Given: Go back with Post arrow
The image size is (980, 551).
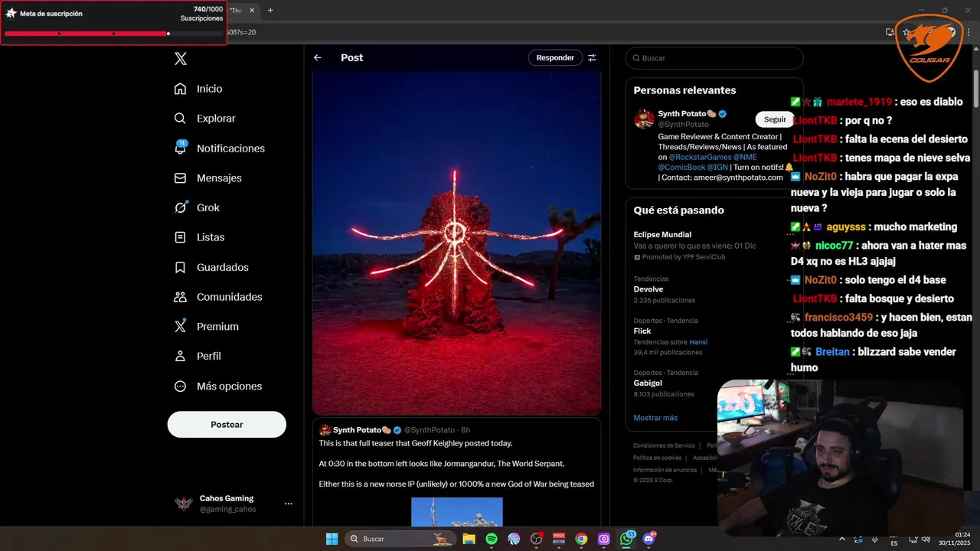Looking at the screenshot, I should point(318,57).
